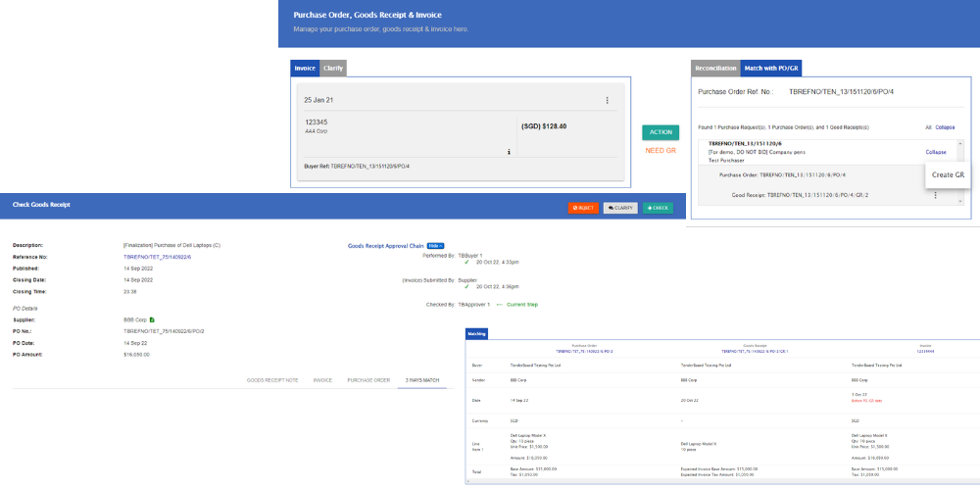Click the Buyer Ref text on the invoice card

point(357,166)
